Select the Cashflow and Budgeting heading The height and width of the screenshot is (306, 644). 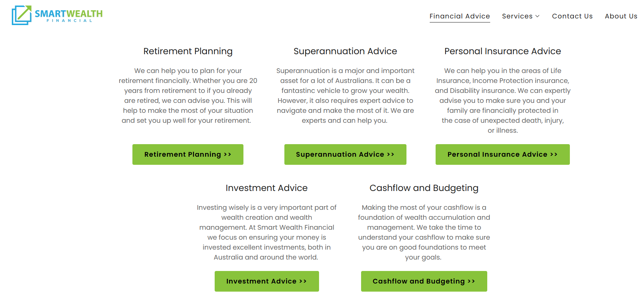click(424, 188)
